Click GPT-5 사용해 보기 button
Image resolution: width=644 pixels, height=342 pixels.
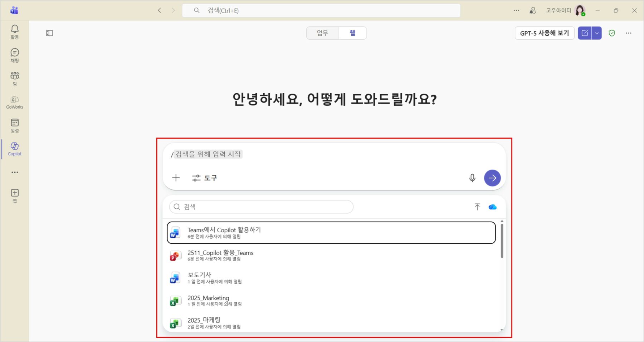(544, 33)
